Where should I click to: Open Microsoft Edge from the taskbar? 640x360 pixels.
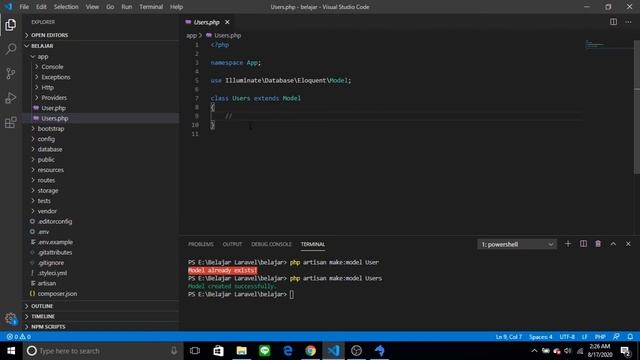288,351
